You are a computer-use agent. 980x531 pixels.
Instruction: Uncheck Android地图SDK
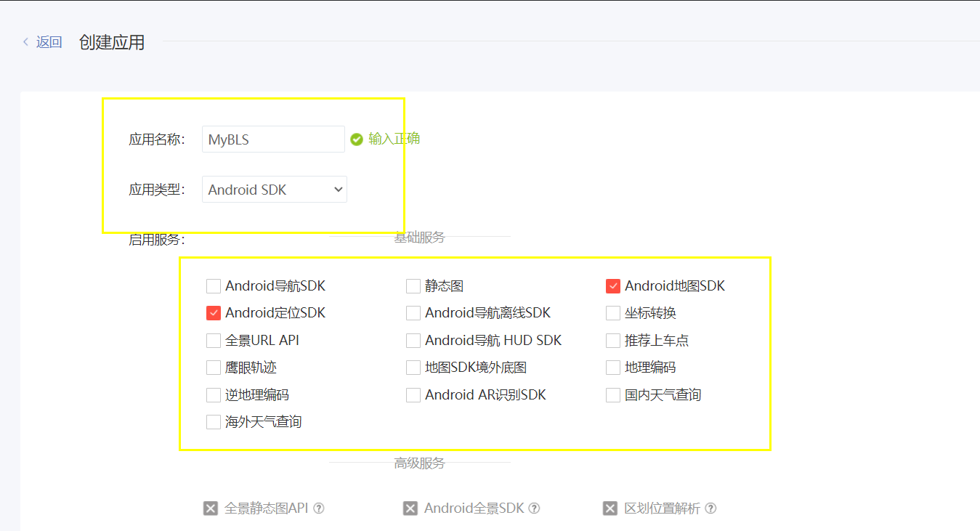[x=612, y=285]
